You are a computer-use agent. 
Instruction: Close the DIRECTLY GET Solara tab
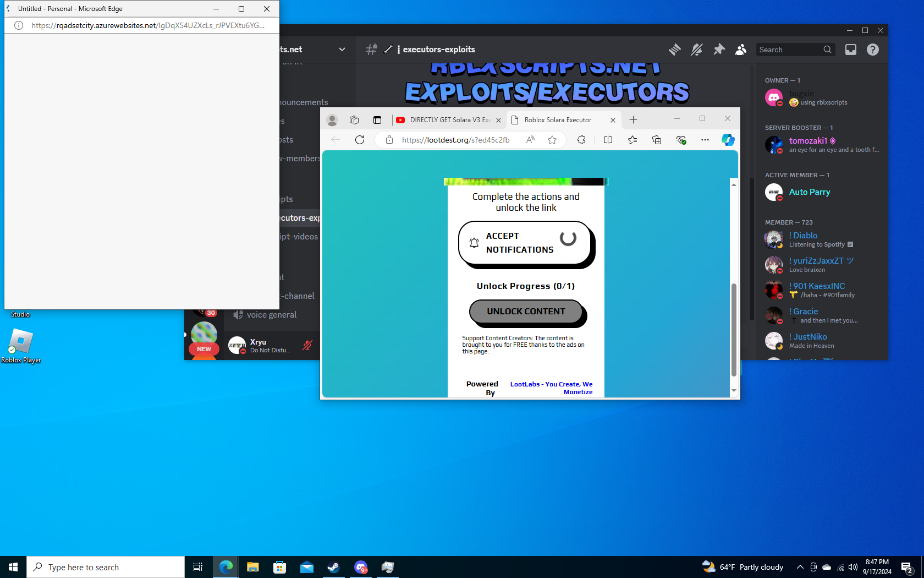499,120
